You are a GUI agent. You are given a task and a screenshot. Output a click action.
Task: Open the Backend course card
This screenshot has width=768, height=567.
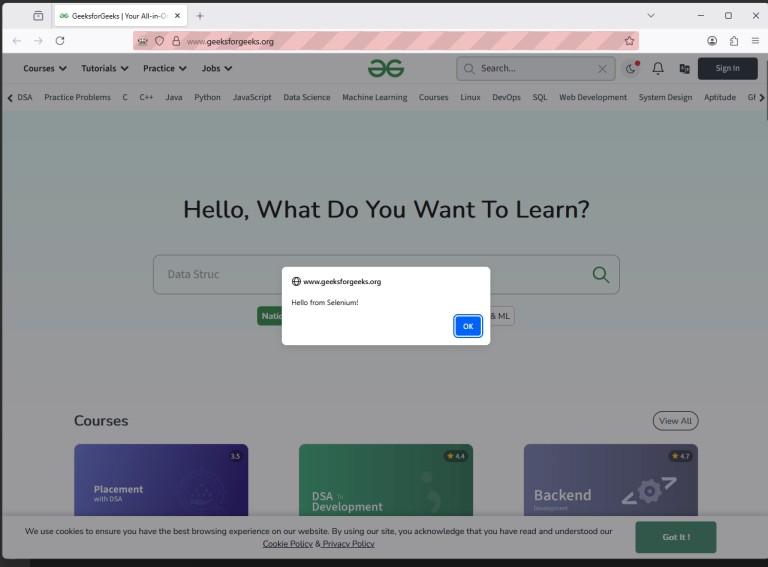click(611, 480)
